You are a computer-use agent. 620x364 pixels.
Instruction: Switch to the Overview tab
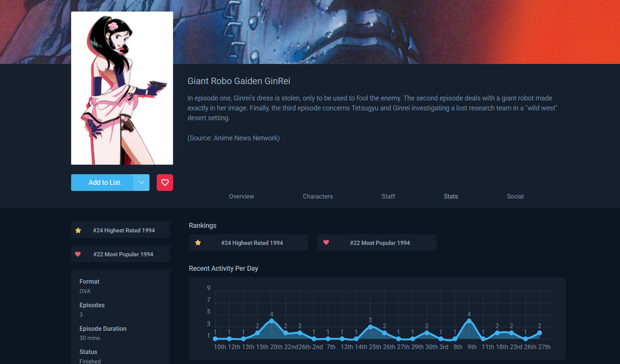(241, 196)
